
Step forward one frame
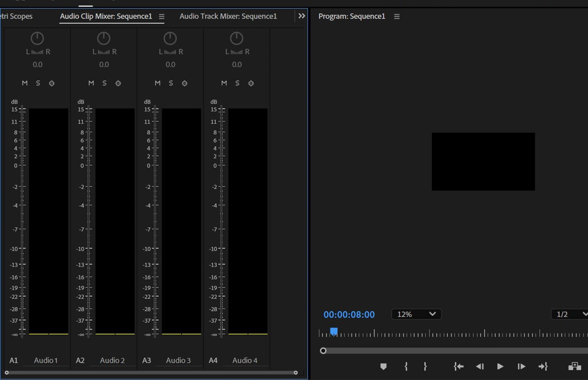[x=521, y=366]
